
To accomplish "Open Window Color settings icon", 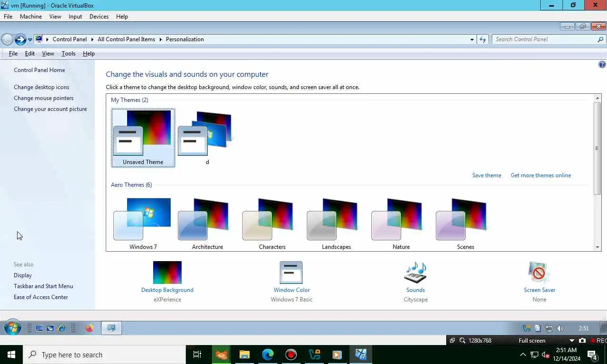I will 291,273.
